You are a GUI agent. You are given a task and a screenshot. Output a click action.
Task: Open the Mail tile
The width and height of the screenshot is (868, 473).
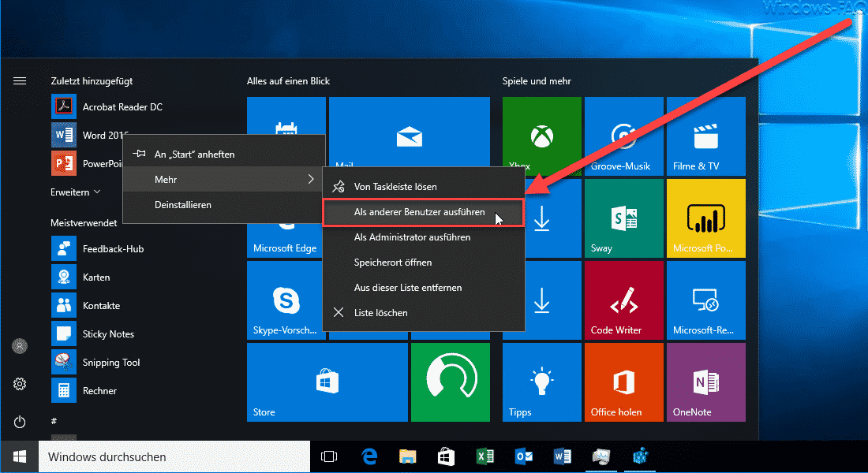[409, 132]
